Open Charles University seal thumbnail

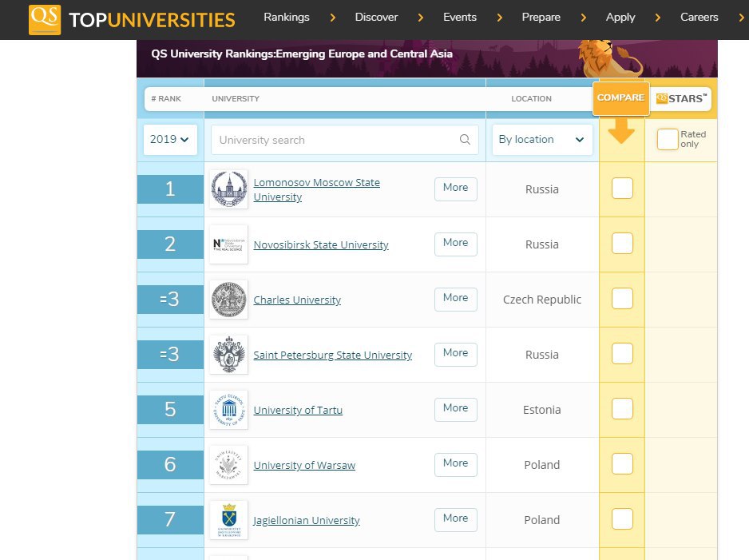pos(229,300)
